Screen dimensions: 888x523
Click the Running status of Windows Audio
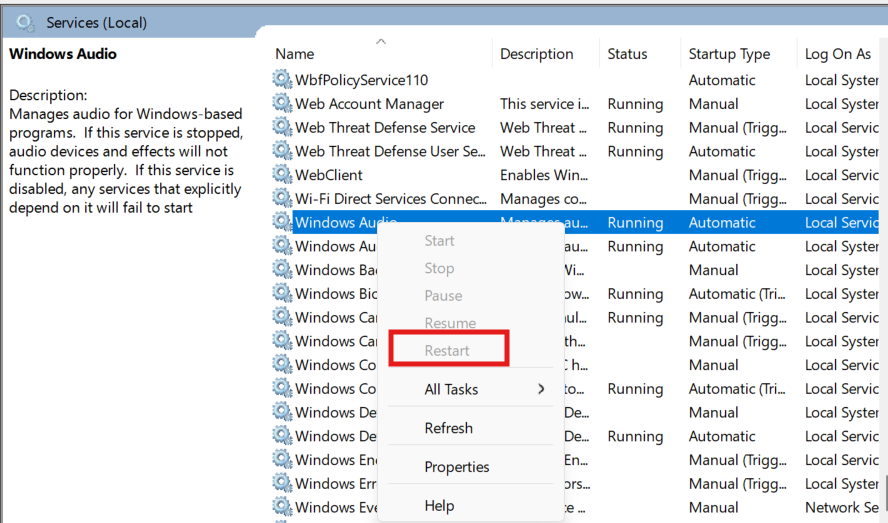(635, 223)
